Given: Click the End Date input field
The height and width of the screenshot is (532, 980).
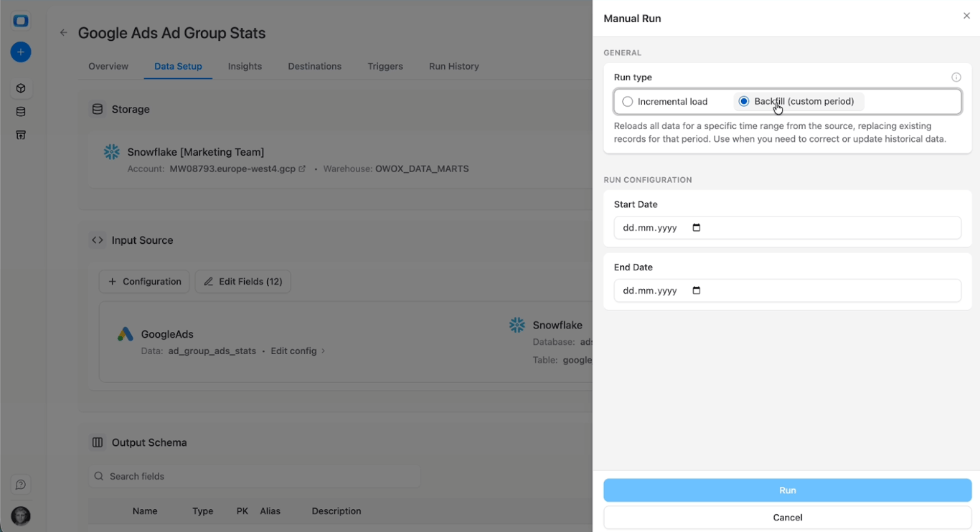Looking at the screenshot, I should coord(788,290).
